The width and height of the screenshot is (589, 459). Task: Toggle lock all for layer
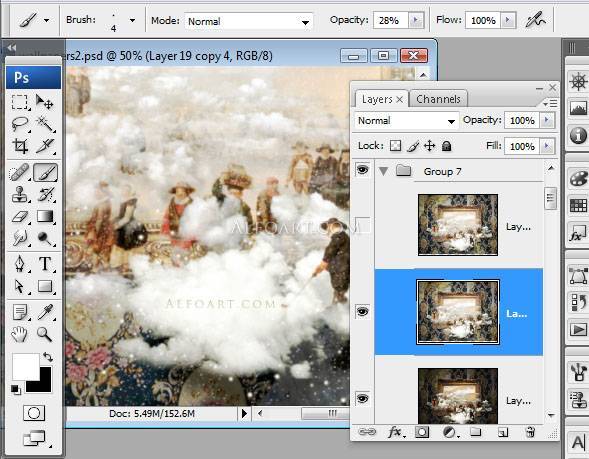coord(446,146)
